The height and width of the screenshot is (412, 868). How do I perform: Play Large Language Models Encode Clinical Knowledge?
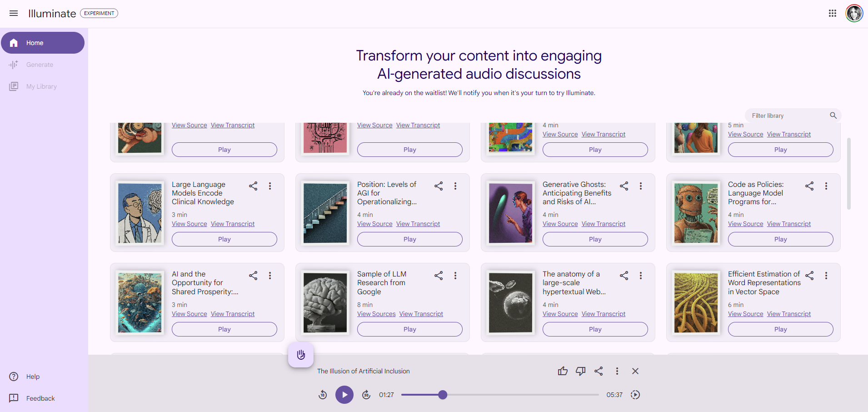(x=224, y=239)
